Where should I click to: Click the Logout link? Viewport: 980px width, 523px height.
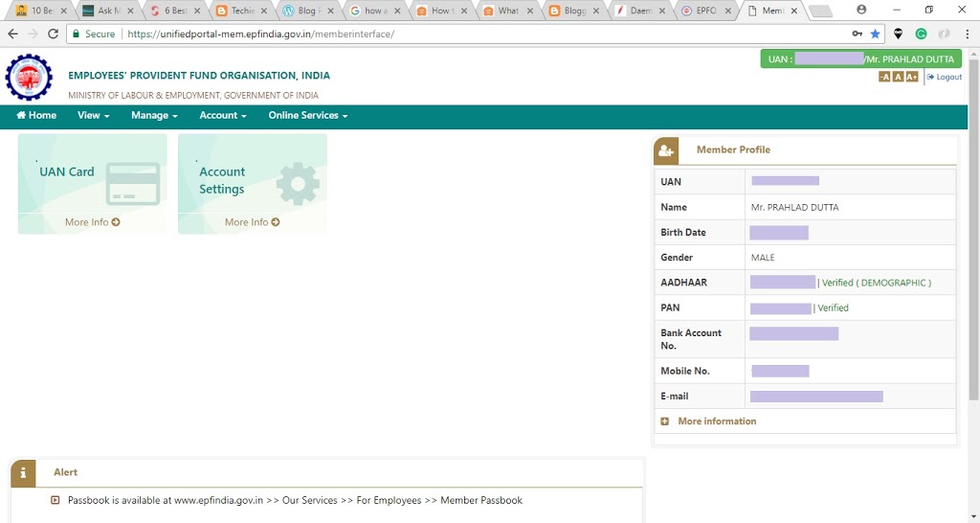coord(945,77)
